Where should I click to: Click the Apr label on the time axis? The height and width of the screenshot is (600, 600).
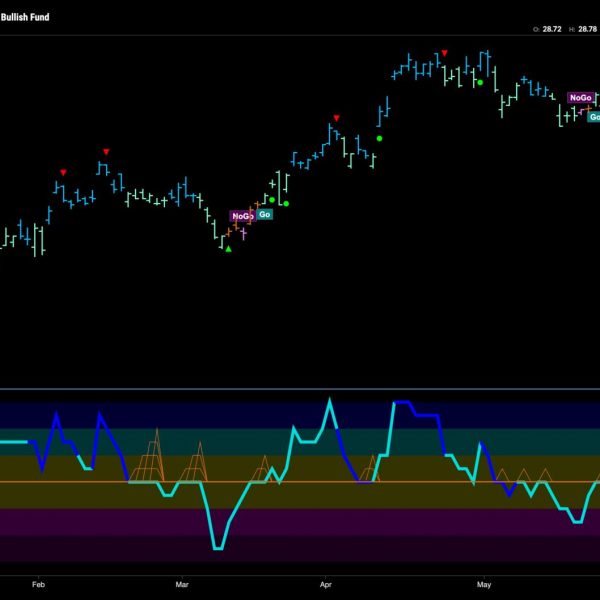pos(326,584)
